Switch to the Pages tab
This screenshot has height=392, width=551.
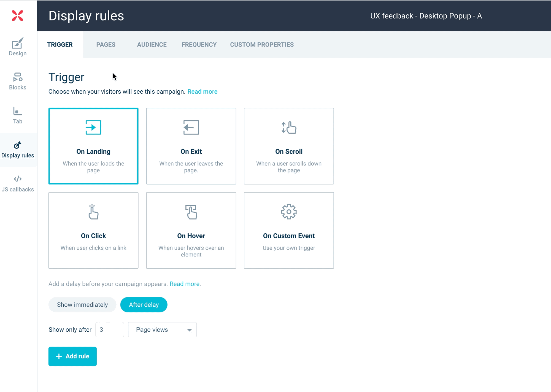106,45
